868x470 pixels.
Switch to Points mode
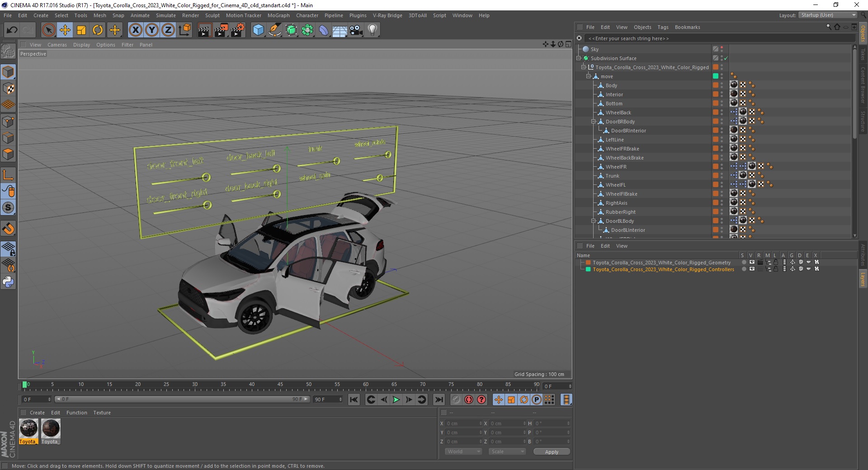[x=8, y=122]
